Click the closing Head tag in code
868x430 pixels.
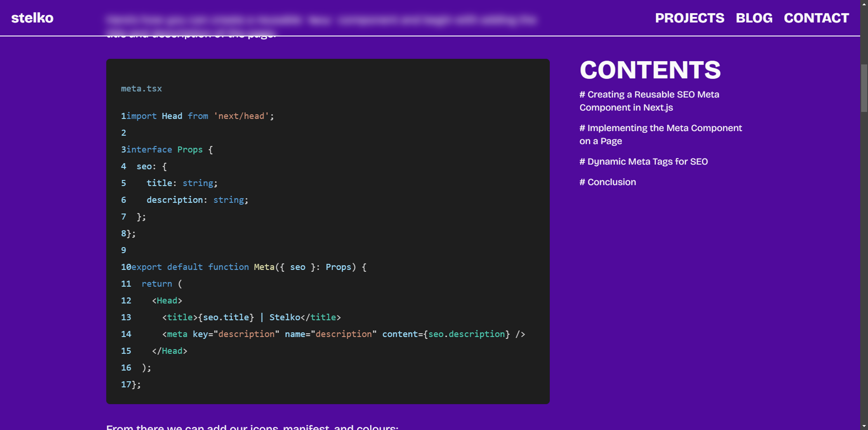click(170, 351)
